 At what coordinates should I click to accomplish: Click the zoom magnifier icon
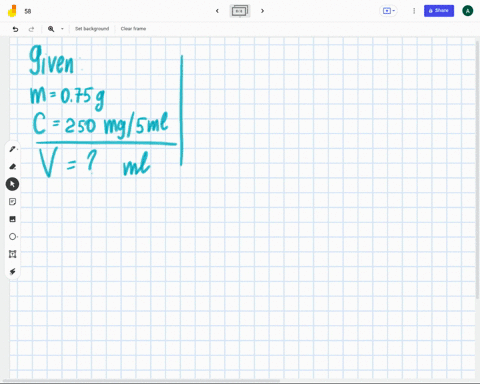point(51,29)
